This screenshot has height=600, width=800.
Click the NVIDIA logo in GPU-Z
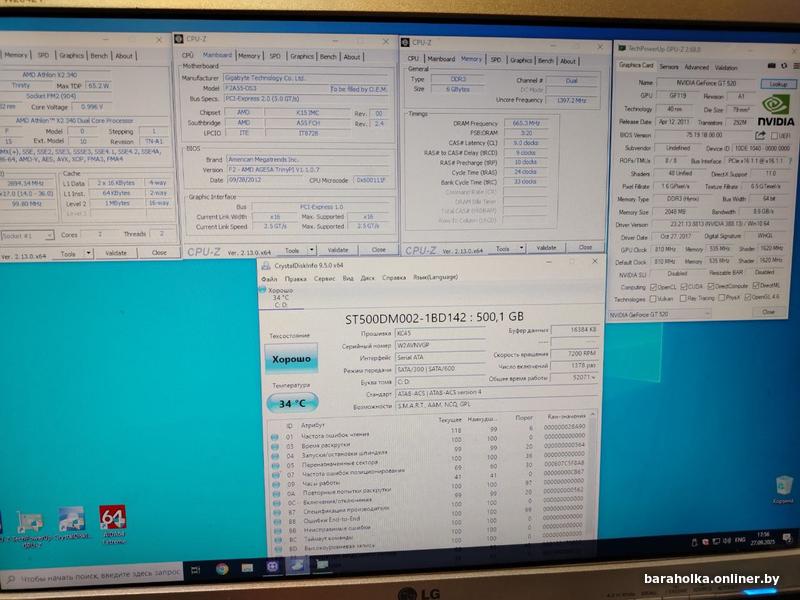(776, 110)
